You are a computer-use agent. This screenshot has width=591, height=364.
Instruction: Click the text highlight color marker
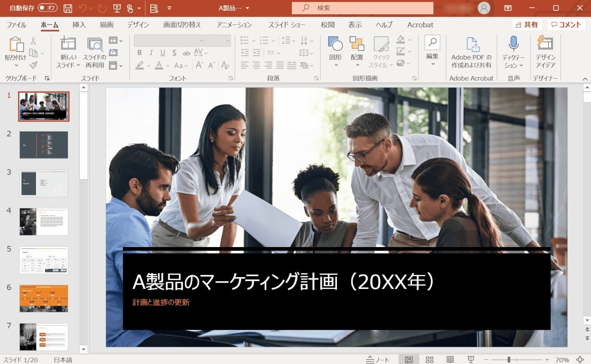coord(140,66)
